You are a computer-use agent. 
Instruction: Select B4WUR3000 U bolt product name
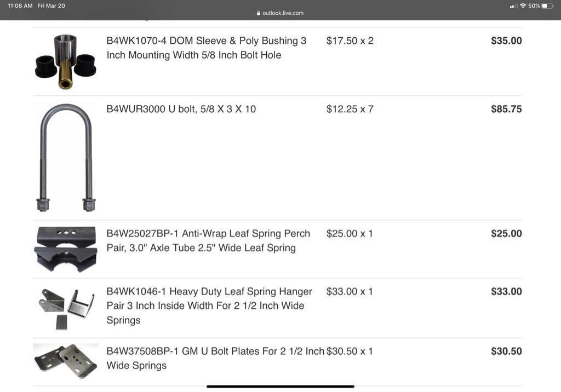point(181,109)
